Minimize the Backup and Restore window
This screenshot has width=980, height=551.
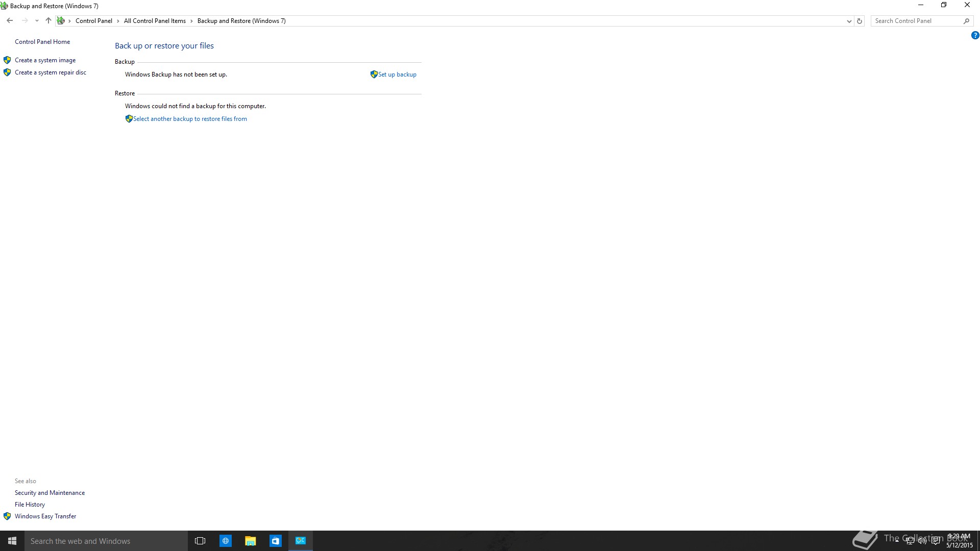click(921, 5)
